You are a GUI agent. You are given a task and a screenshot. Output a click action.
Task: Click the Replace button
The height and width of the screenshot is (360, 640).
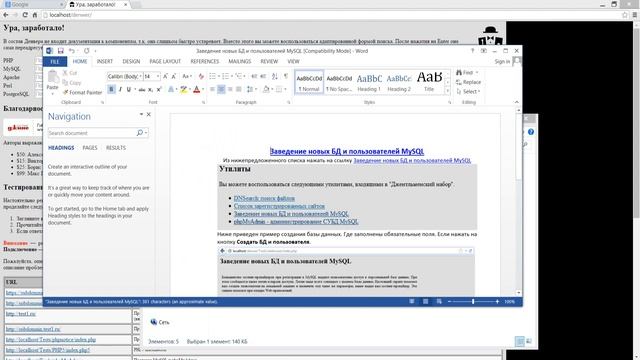pyautogui.click(x=468, y=82)
